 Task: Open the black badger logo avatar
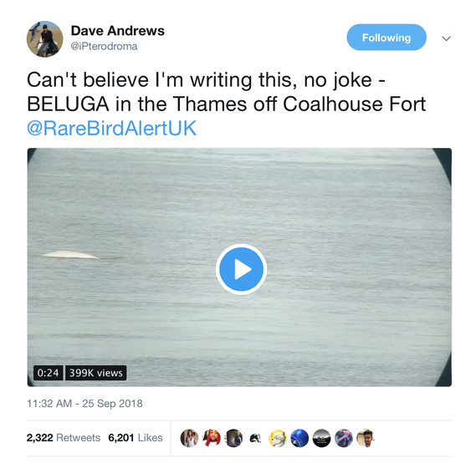[x=256, y=438]
